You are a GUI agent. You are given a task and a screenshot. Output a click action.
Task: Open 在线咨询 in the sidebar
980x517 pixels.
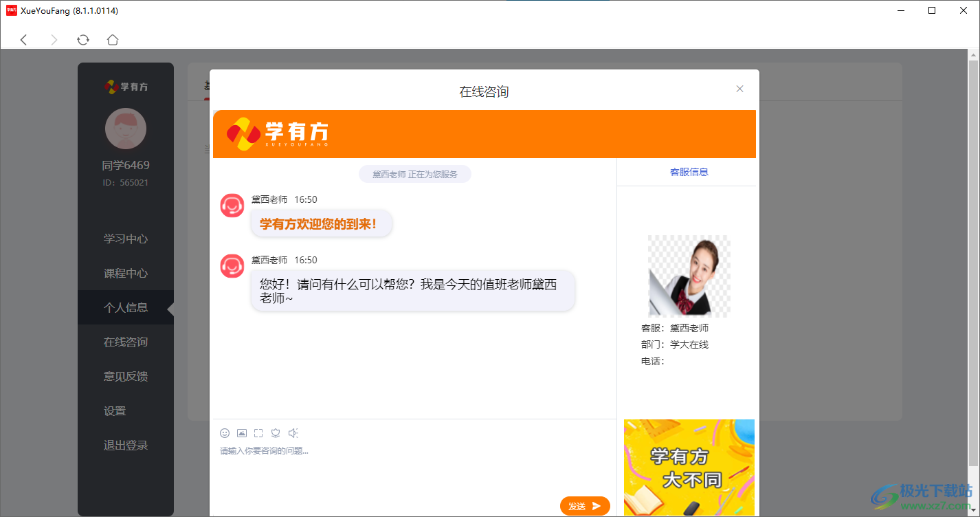(126, 342)
